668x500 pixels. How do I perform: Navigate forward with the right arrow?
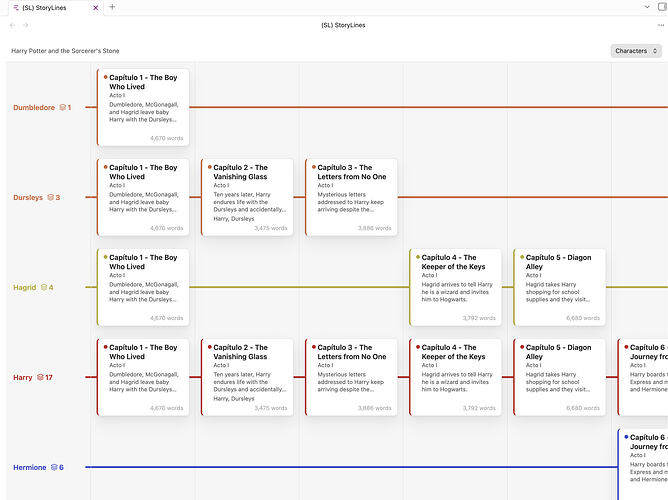point(26,25)
